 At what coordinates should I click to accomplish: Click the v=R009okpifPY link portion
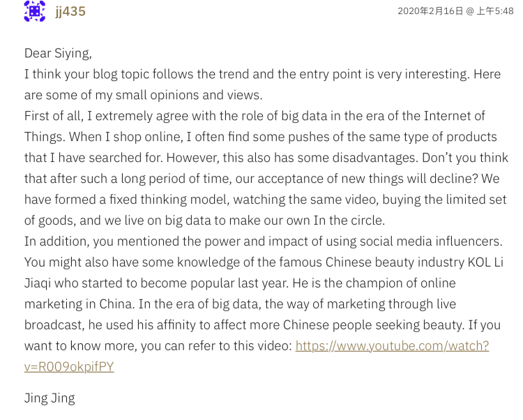click(x=69, y=366)
